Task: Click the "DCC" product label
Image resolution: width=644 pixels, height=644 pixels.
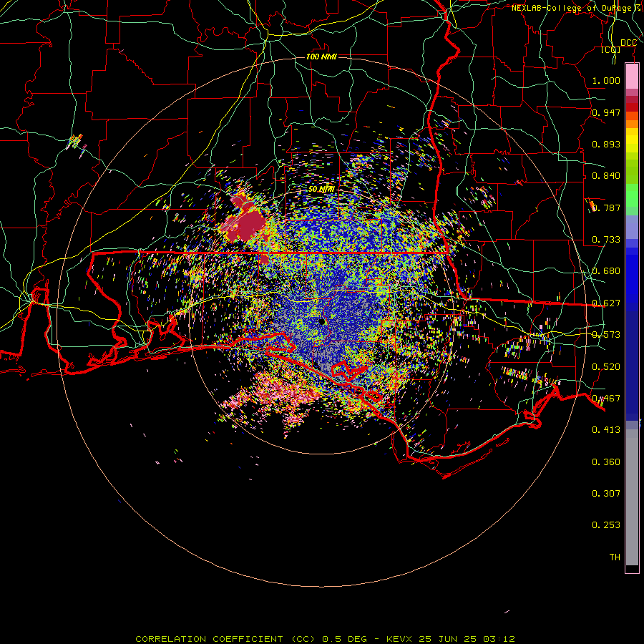Action: point(628,43)
